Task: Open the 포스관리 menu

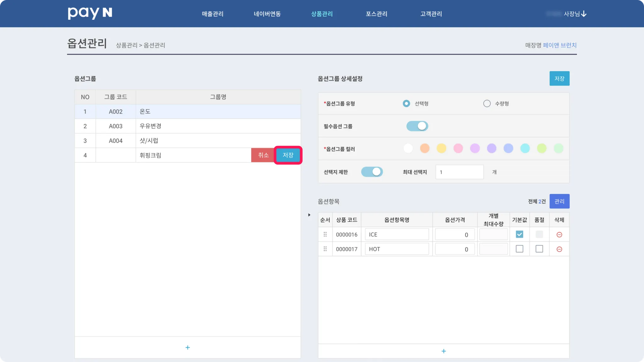Action: pyautogui.click(x=376, y=14)
